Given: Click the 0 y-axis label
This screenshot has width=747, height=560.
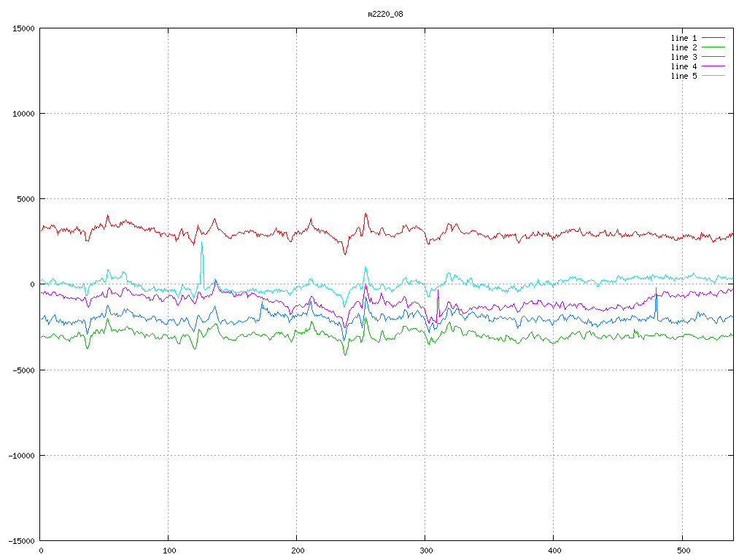Looking at the screenshot, I should tap(33, 285).
